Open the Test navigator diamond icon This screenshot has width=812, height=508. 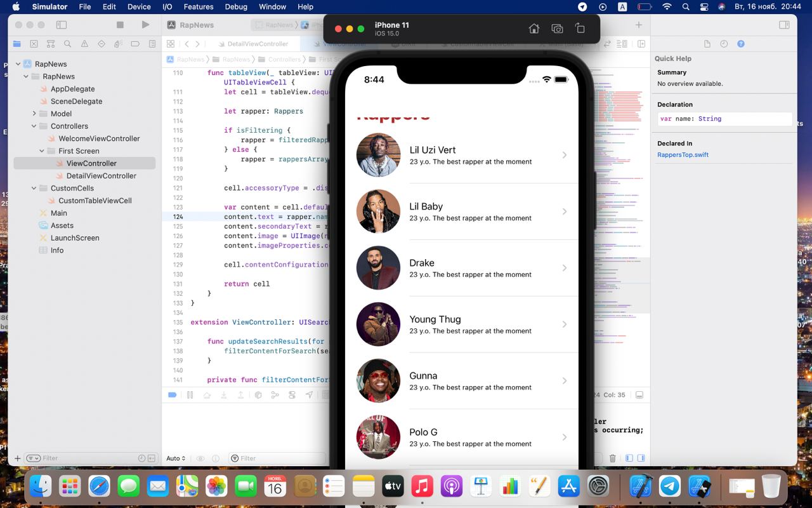[x=101, y=44]
